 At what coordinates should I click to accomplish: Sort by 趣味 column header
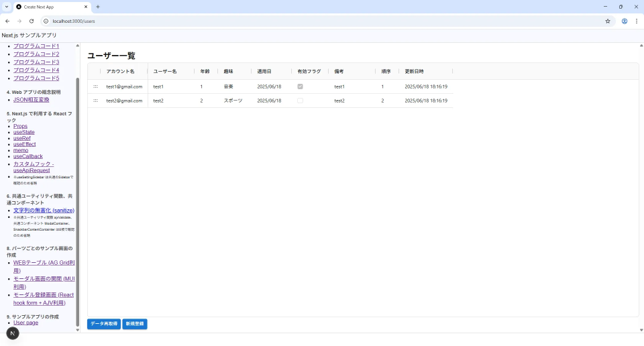pyautogui.click(x=228, y=72)
